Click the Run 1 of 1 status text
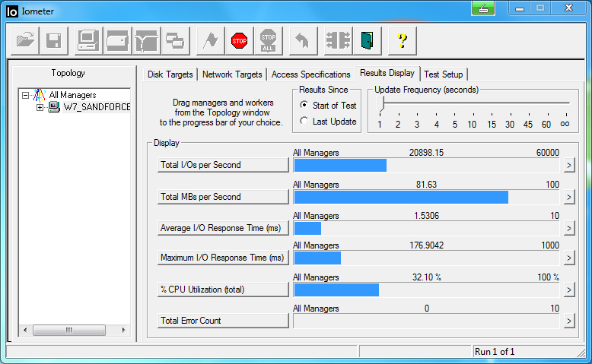 tap(495, 352)
